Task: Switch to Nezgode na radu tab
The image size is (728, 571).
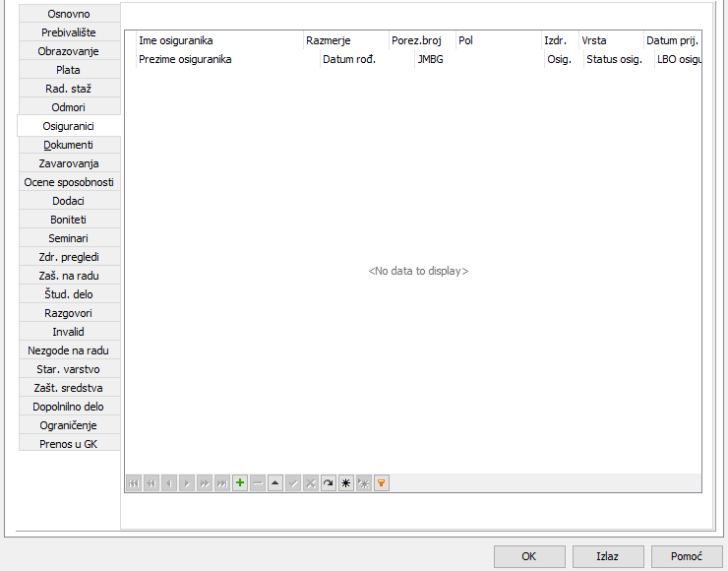Action: (69, 350)
